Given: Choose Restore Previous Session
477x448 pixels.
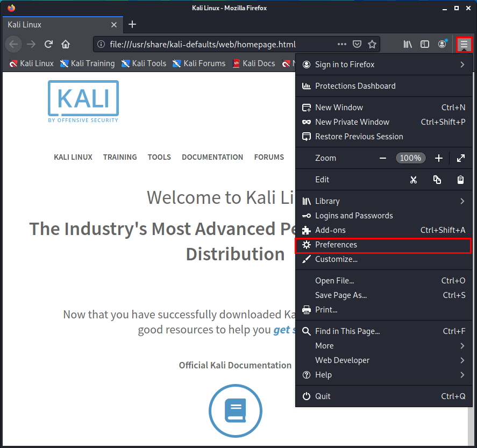Looking at the screenshot, I should coord(383,137).
